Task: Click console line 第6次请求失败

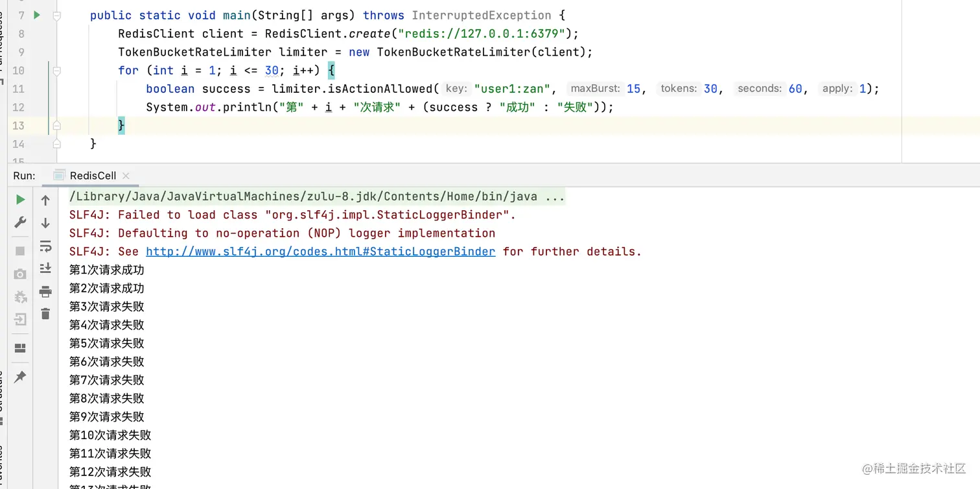Action: coord(107,362)
